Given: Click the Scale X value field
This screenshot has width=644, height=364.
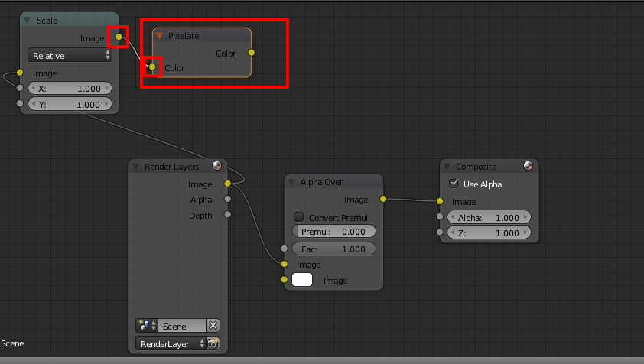Looking at the screenshot, I should click(70, 89).
